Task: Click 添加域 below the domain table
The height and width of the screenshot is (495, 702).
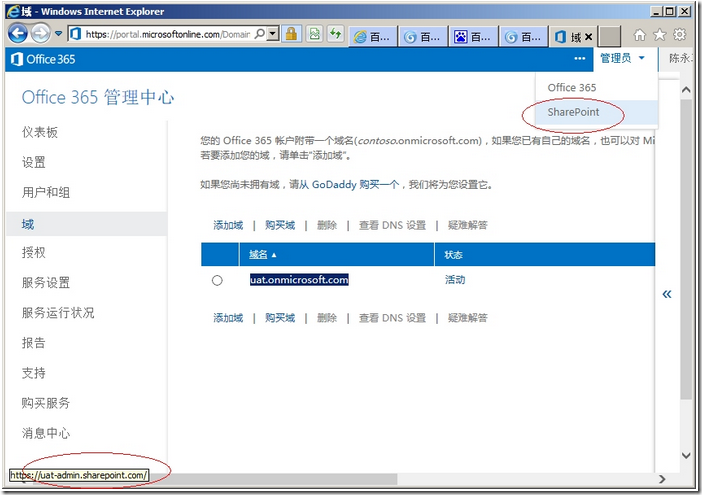Action: click(228, 318)
